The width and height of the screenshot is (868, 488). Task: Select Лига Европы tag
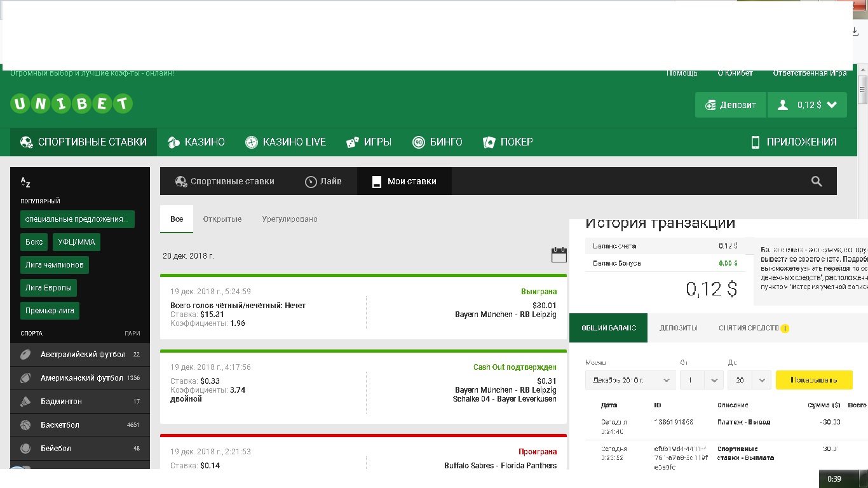coord(48,287)
